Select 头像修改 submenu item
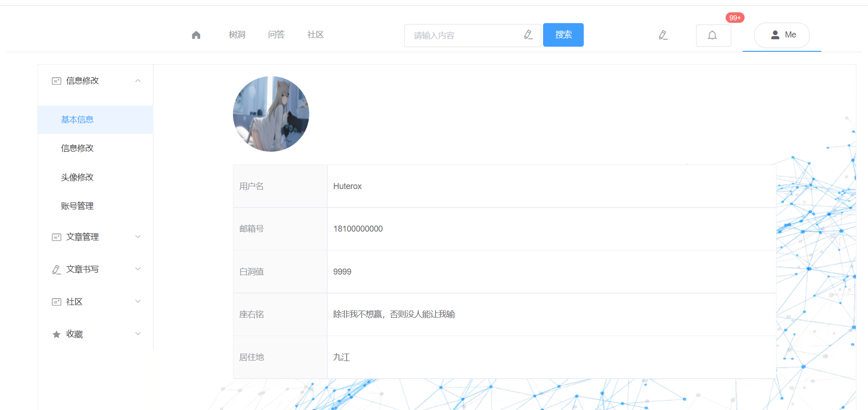 coord(95,177)
